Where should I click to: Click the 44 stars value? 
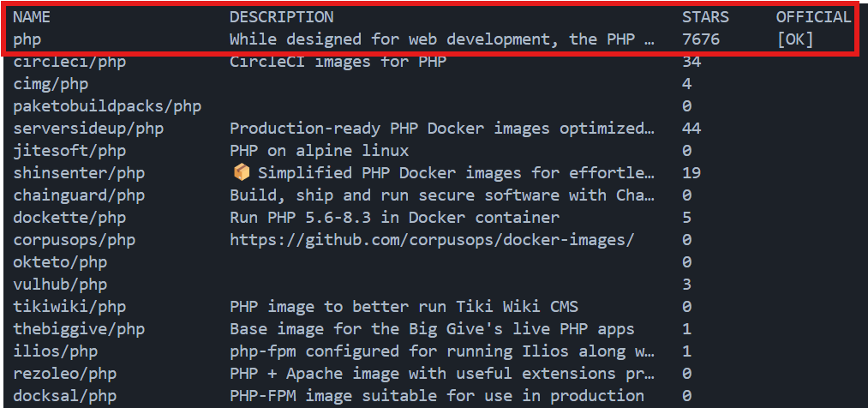coord(691,129)
